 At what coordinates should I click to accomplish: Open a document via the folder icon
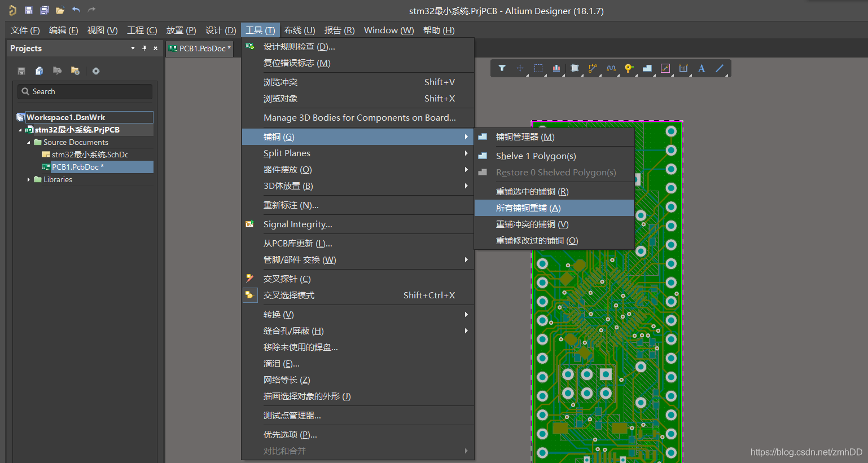coord(60,10)
